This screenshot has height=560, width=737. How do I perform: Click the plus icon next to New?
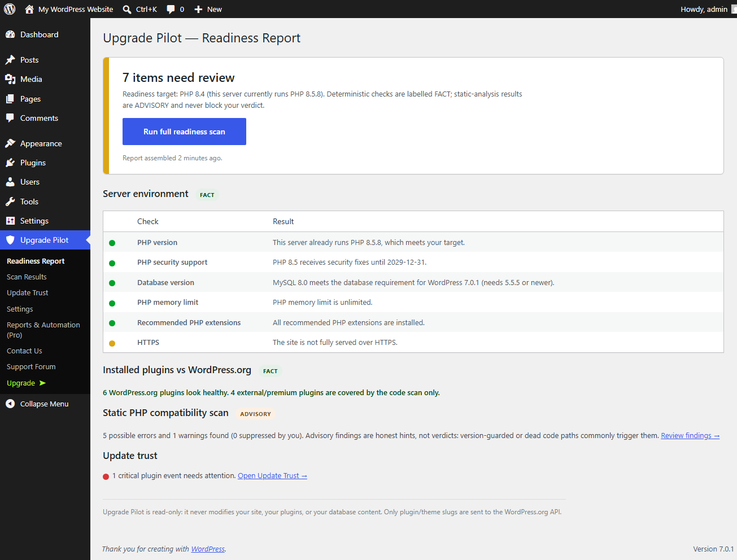pyautogui.click(x=198, y=9)
